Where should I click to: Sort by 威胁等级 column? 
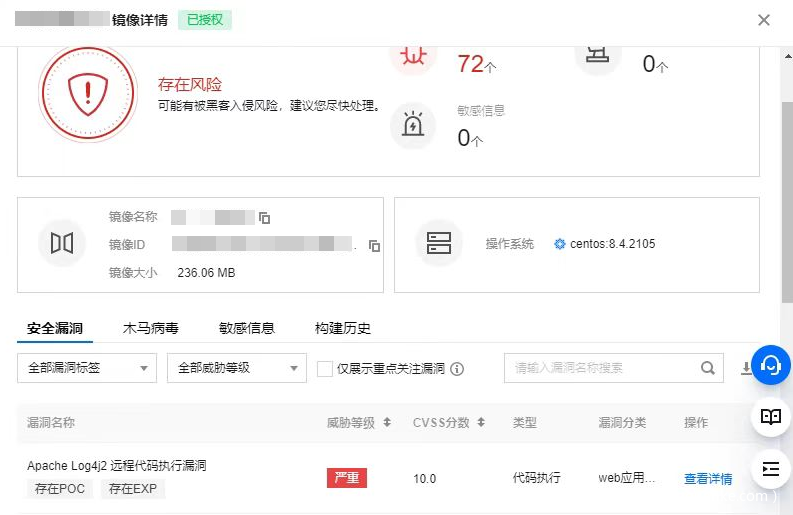[387, 423]
